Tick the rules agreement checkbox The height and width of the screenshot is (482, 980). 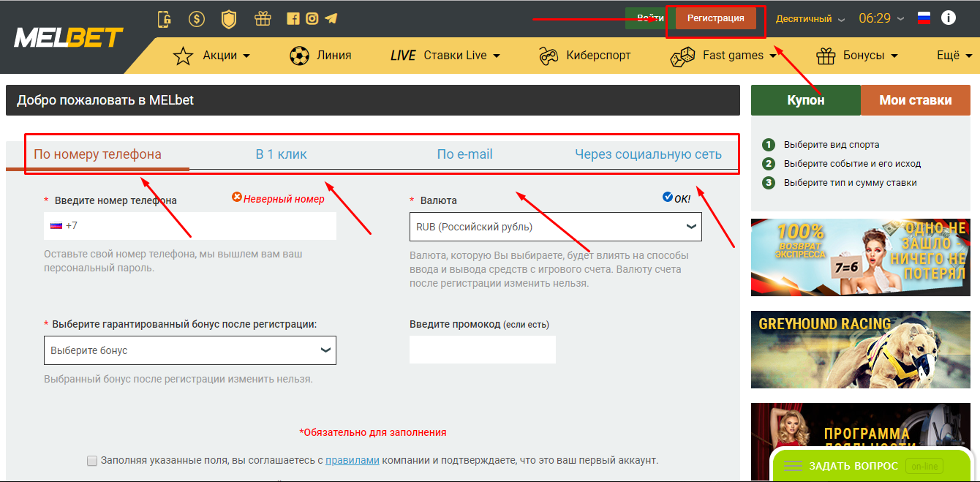point(92,461)
